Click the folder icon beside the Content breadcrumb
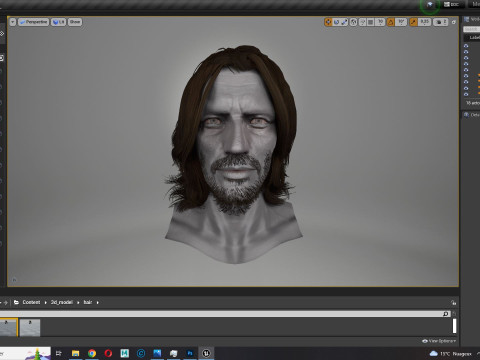 click(16, 302)
